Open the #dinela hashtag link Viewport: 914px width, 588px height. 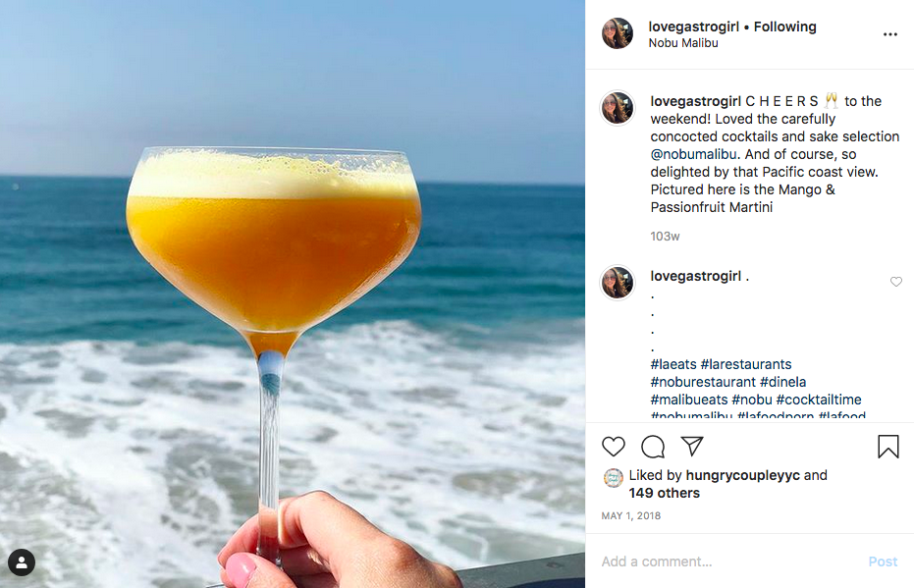pyautogui.click(x=782, y=382)
